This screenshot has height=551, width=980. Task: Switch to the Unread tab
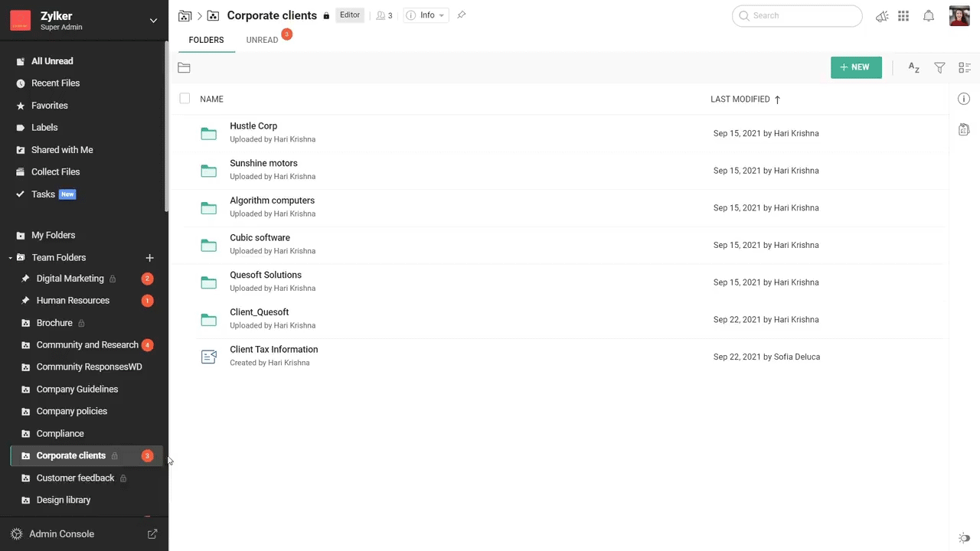(262, 40)
